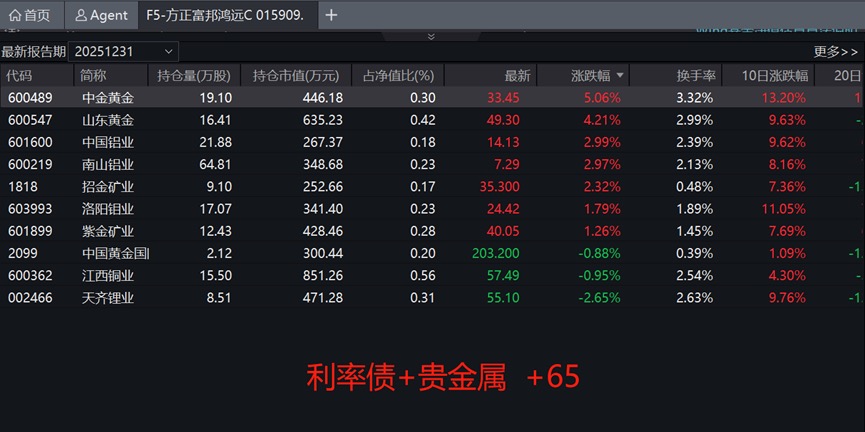Click 11.05% ten-day change for 洛阳钼业

click(x=783, y=209)
